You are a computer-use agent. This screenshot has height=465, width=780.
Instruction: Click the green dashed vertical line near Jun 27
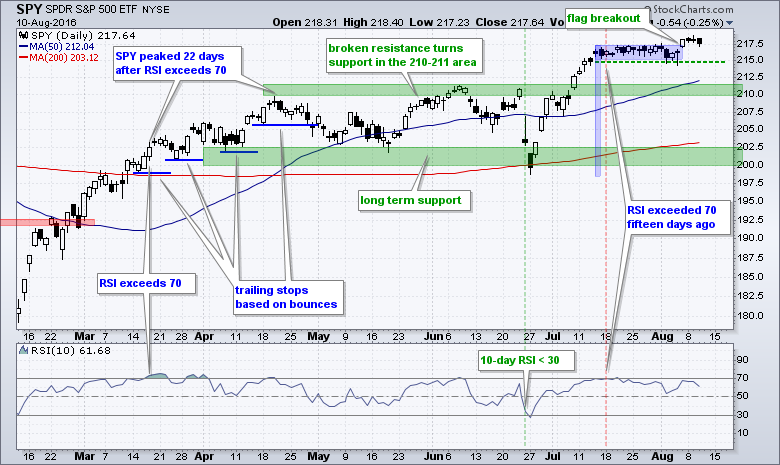[x=526, y=250]
